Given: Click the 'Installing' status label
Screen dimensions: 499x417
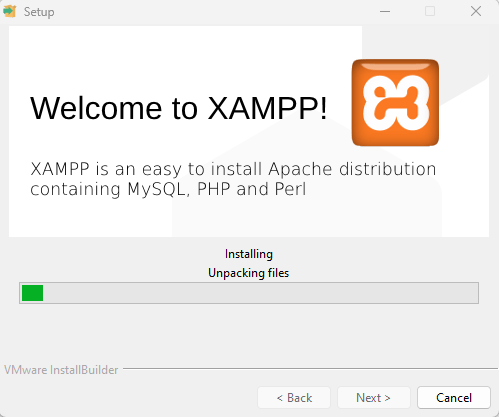Looking at the screenshot, I should [x=249, y=254].
